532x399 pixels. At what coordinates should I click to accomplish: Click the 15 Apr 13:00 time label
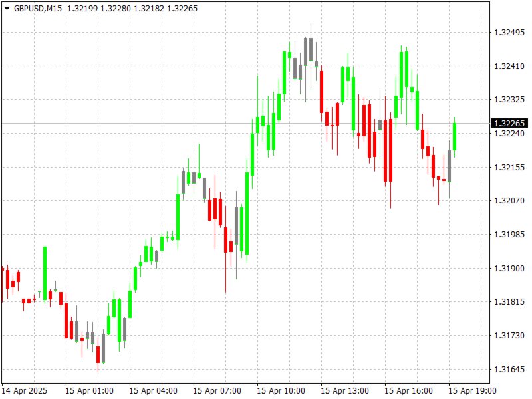[344, 391]
